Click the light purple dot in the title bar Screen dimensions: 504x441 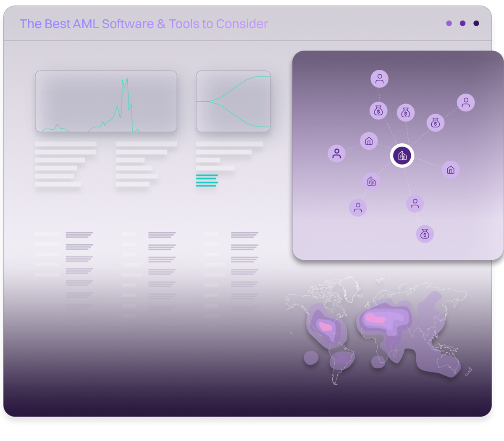click(x=449, y=24)
